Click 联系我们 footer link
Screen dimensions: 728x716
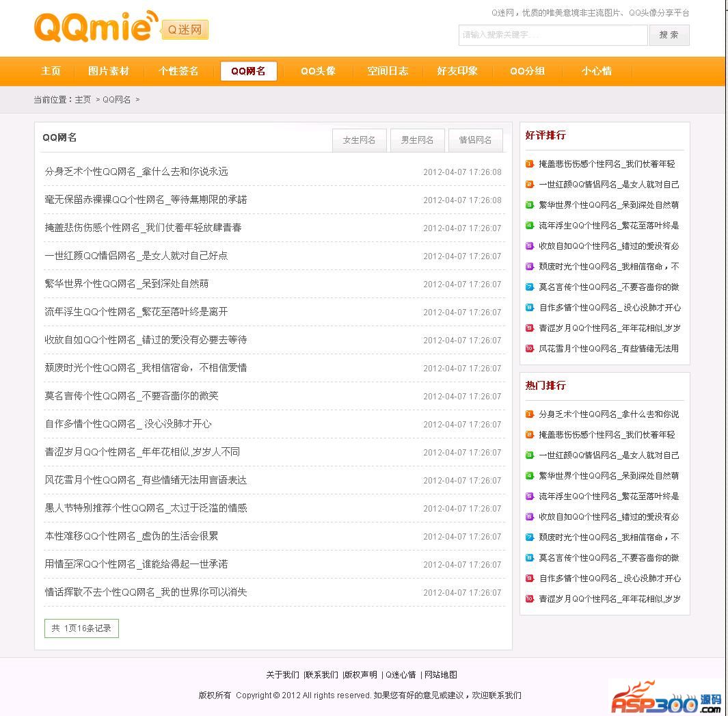tap(321, 675)
